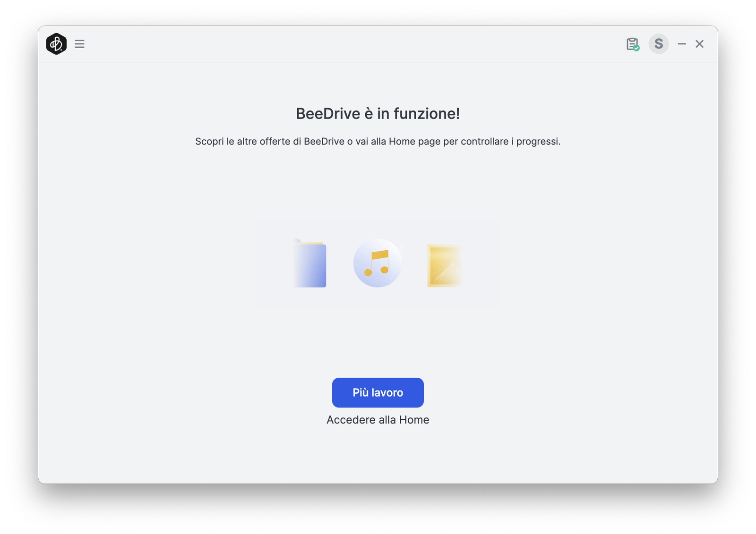Click the Più lavoro button
The width and height of the screenshot is (756, 534).
pos(378,392)
